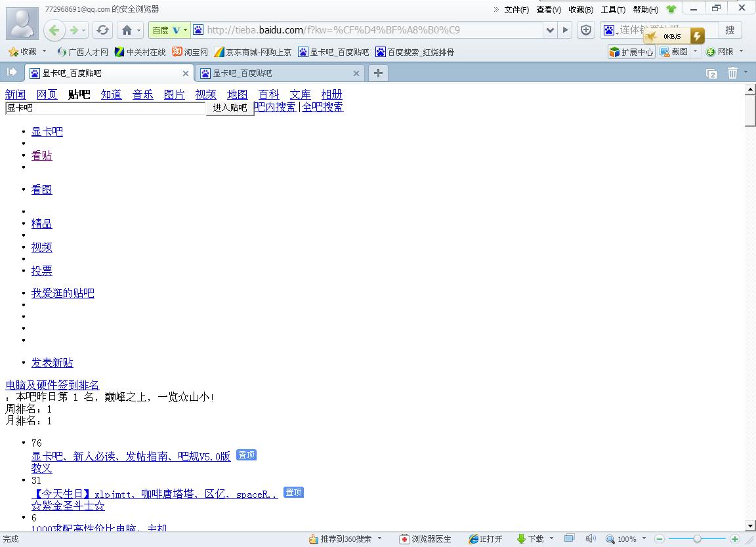Open the ☆紫金圣斗士☆ author link
Viewport: 756px width, 547px height.
point(68,506)
